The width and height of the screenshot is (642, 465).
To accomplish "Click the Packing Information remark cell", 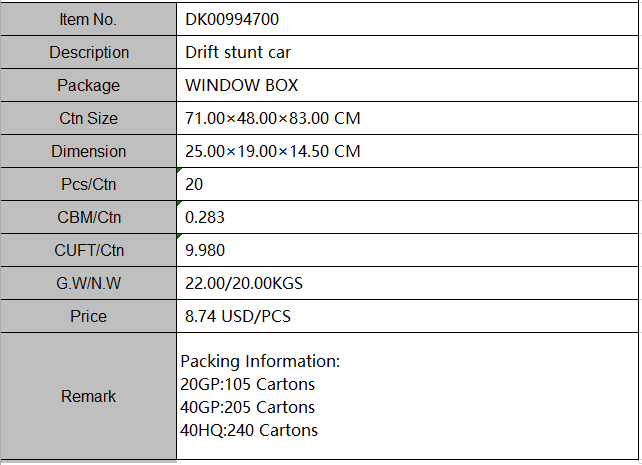I will tap(406, 396).
